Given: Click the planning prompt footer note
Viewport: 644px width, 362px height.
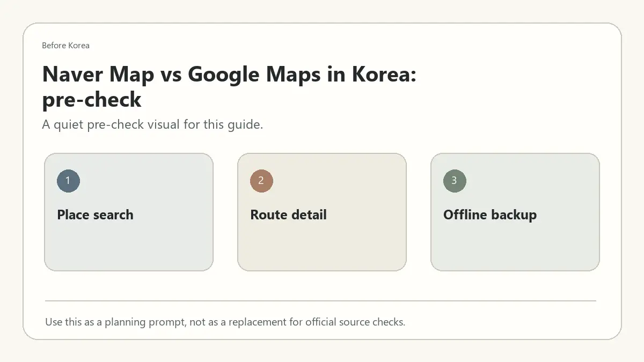Looking at the screenshot, I should coord(225,322).
